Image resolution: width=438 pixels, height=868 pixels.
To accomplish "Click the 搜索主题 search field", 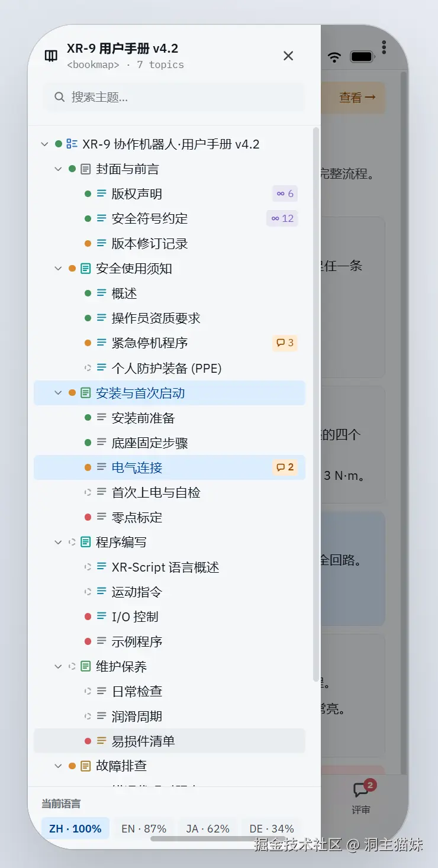I will click(178, 97).
